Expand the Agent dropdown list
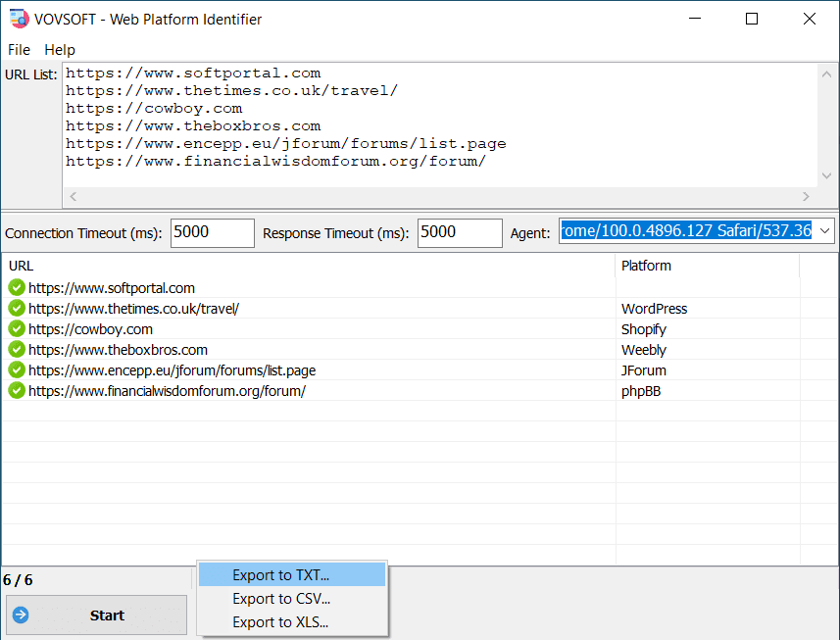840x640 pixels. pyautogui.click(x=823, y=231)
